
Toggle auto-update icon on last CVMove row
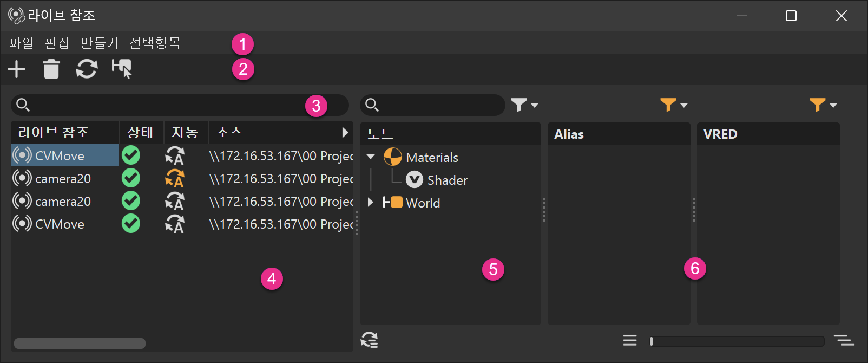[175, 224]
